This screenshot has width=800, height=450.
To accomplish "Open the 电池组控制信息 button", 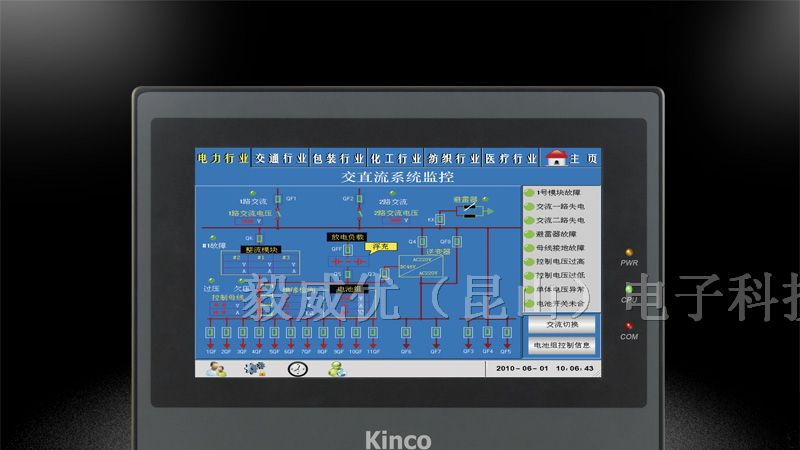I will pos(562,345).
